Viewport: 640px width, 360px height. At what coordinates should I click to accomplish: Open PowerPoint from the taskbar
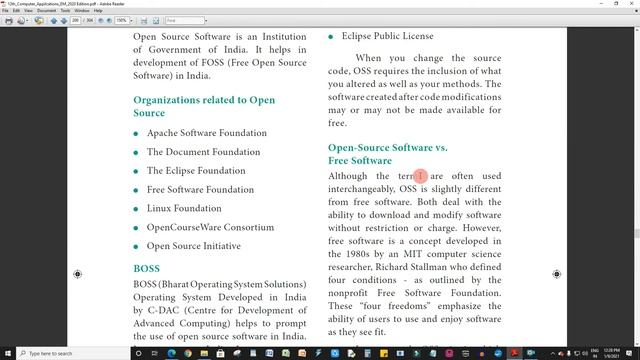[302, 353]
